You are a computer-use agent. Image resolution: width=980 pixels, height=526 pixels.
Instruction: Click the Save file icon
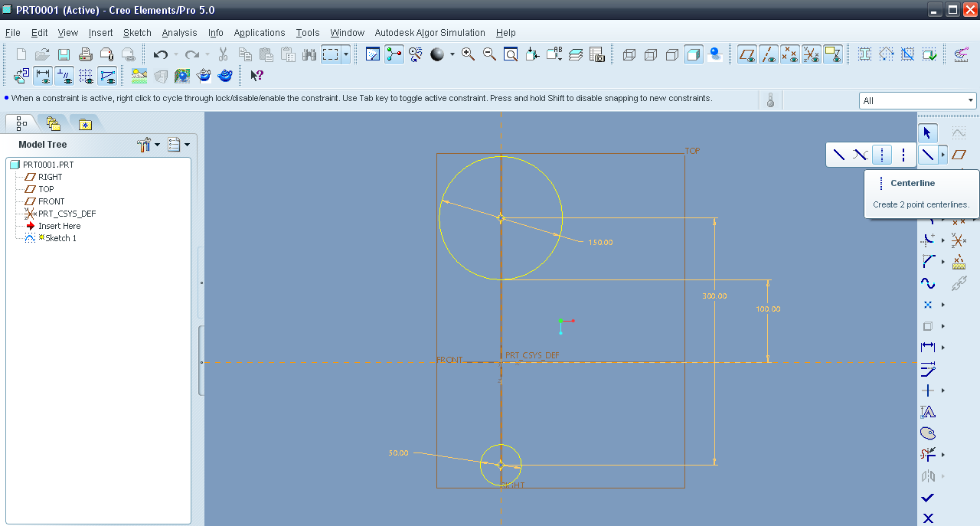pyautogui.click(x=64, y=54)
